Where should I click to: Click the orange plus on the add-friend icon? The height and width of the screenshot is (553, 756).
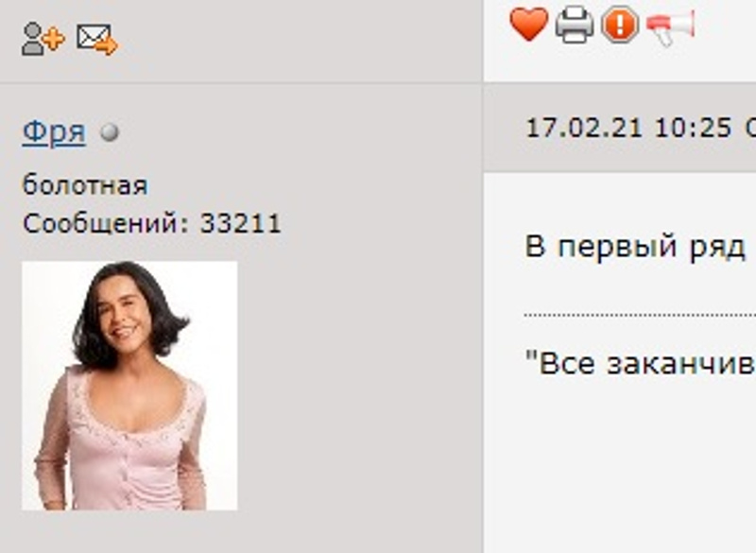(x=54, y=39)
